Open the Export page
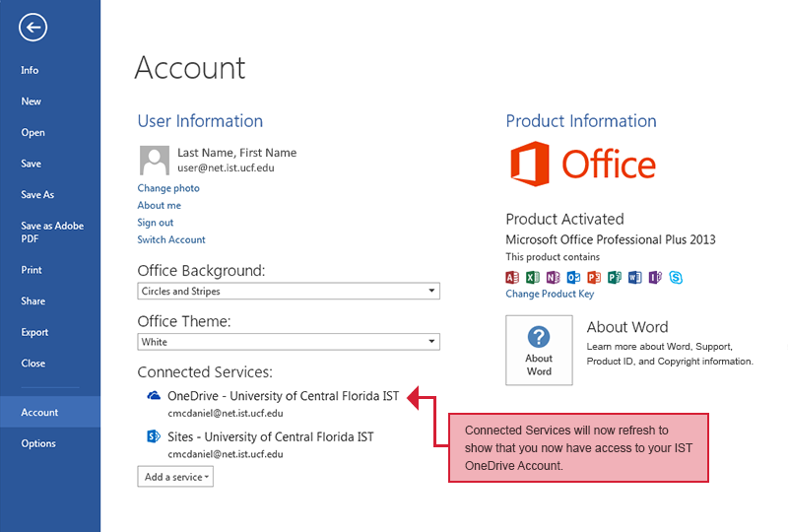This screenshot has height=532, width=788. click(34, 332)
